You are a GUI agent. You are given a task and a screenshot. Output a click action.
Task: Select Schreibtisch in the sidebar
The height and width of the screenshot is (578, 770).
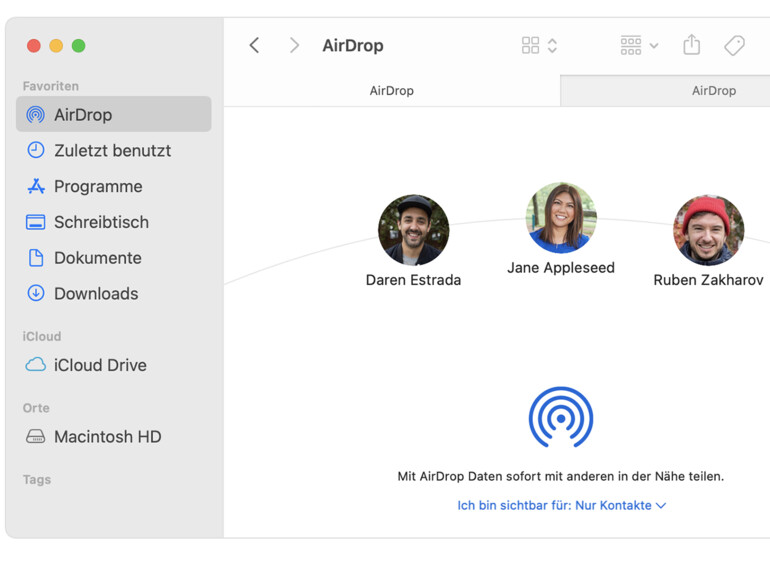point(101,222)
